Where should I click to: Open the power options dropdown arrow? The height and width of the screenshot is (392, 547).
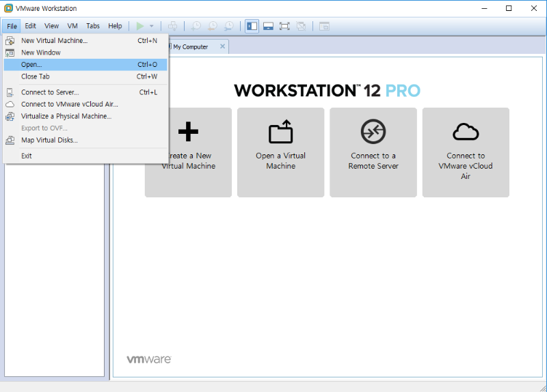click(x=152, y=26)
